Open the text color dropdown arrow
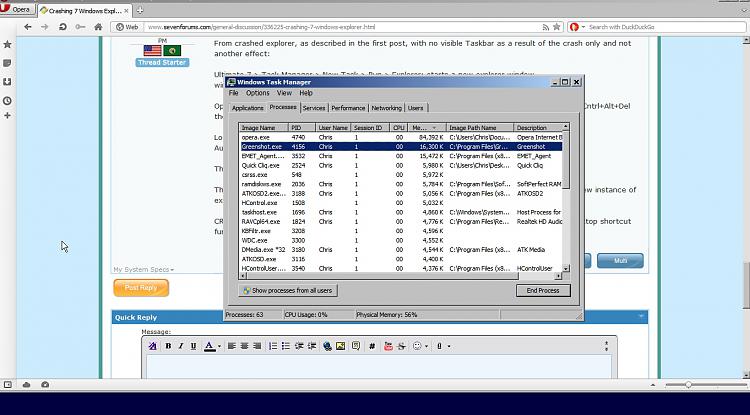 point(219,347)
